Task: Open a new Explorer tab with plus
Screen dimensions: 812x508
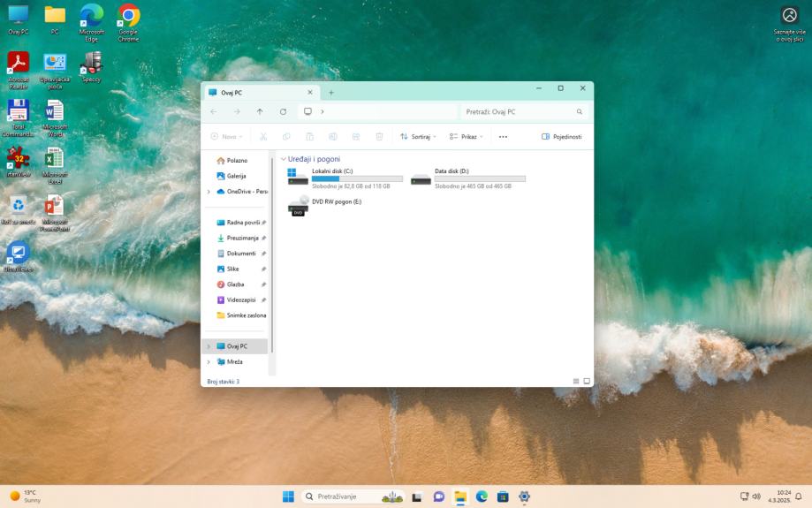Action: click(331, 93)
